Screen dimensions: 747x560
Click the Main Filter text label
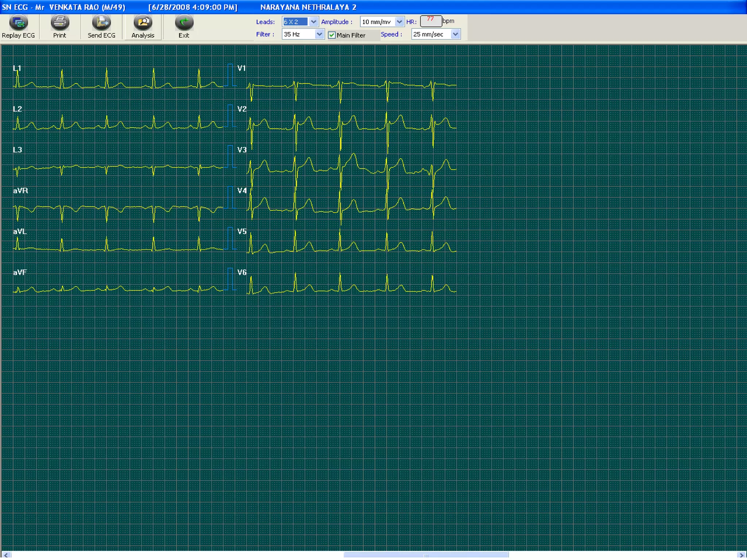[351, 35]
